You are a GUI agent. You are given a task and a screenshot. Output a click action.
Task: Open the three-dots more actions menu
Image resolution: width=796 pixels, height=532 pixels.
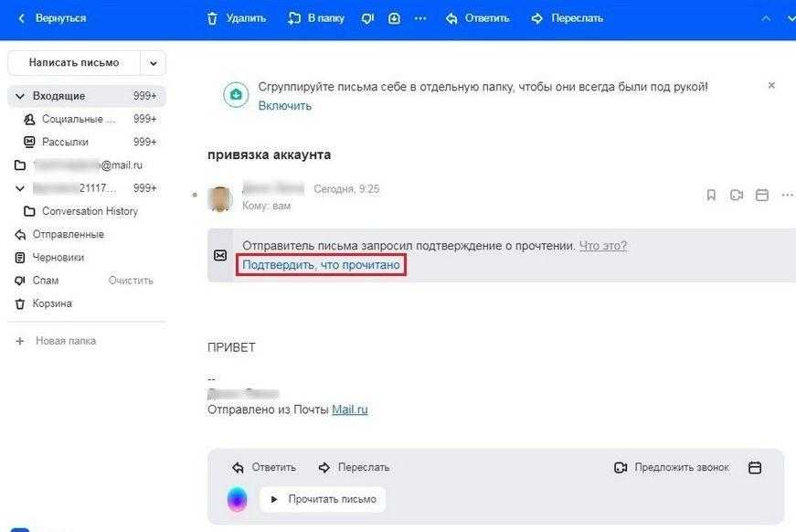point(420,18)
